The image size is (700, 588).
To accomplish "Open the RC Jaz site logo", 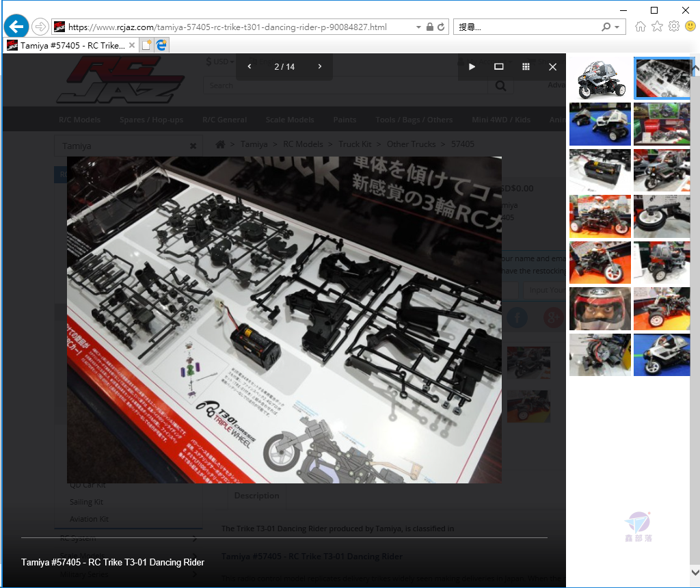I will [120, 79].
